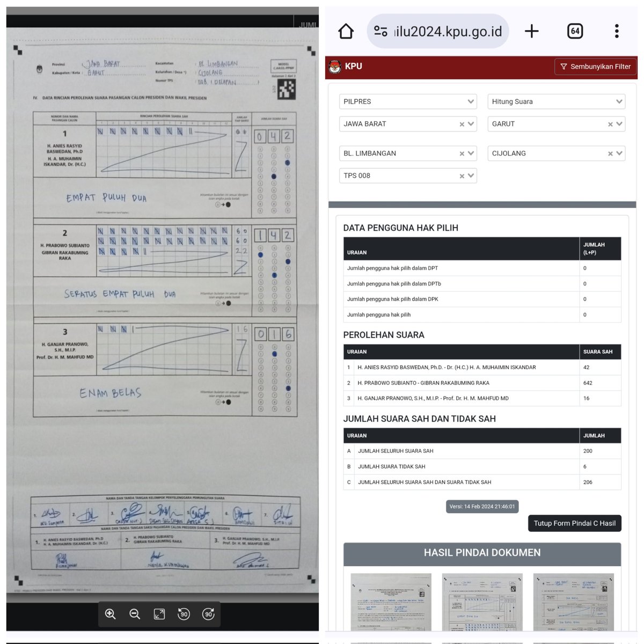Open first scanned document thumbnail
The width and height of the screenshot is (644, 644).
[x=391, y=602]
